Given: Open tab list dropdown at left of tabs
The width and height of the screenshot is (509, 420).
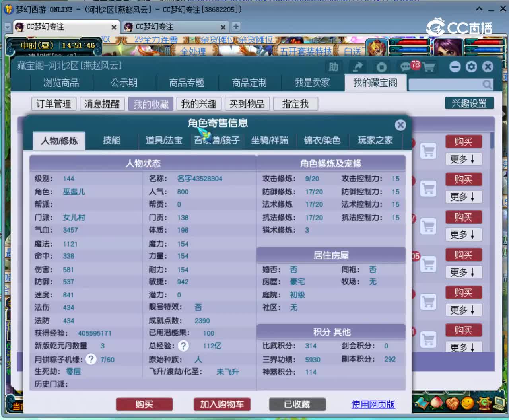Looking at the screenshot, I should click(8, 27).
